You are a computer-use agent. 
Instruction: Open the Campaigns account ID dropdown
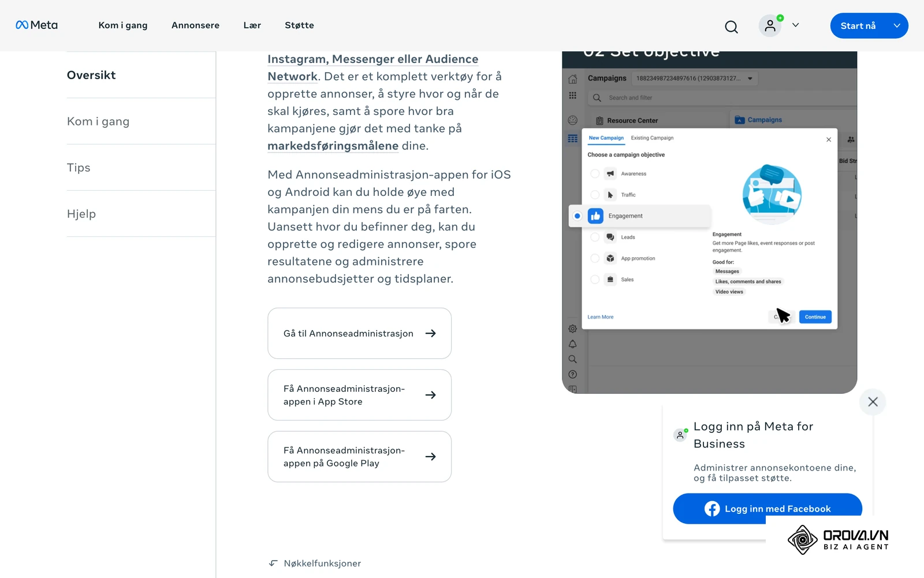695,79
